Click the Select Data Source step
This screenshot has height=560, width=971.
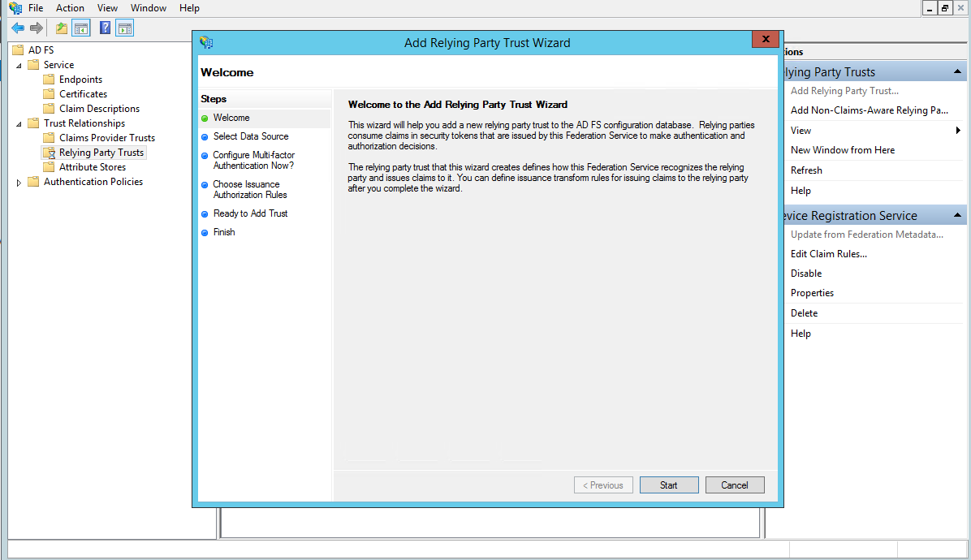(x=251, y=136)
